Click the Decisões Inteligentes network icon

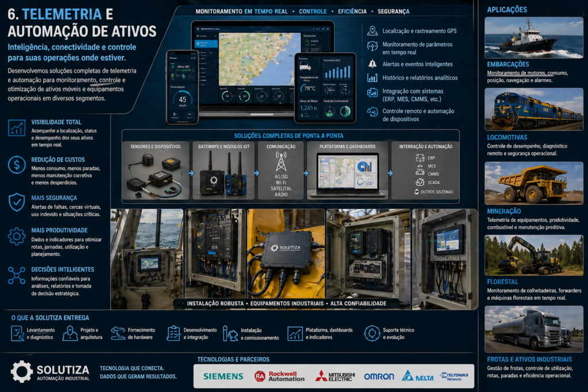17,275
